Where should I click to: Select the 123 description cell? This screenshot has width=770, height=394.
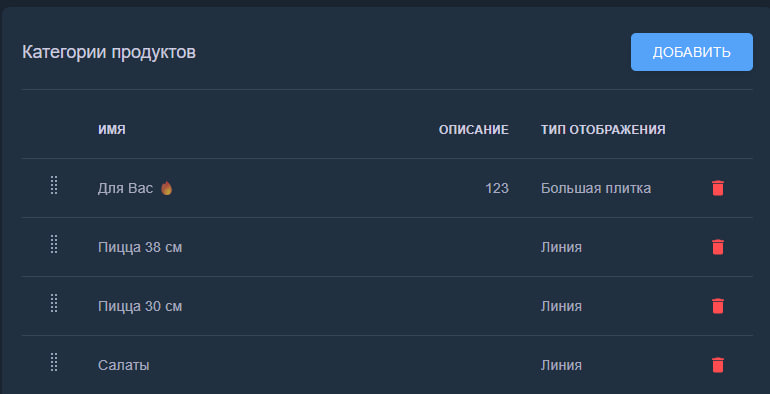497,188
